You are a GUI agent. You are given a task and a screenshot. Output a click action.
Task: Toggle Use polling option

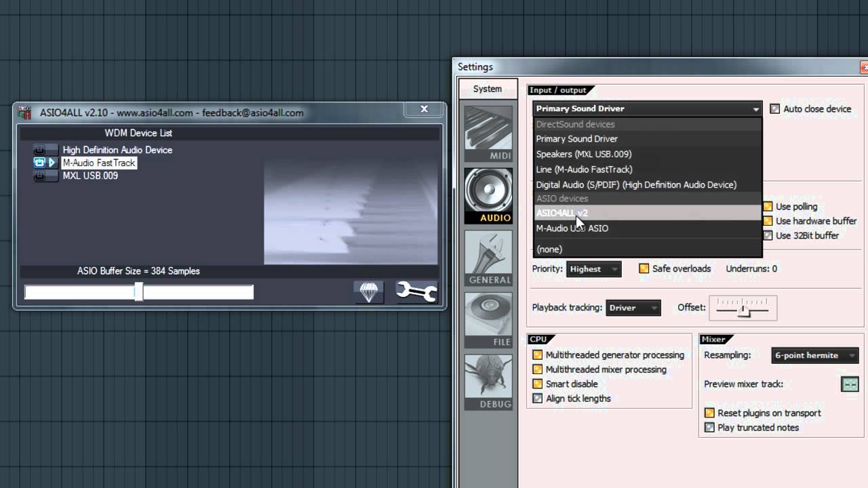click(x=768, y=207)
